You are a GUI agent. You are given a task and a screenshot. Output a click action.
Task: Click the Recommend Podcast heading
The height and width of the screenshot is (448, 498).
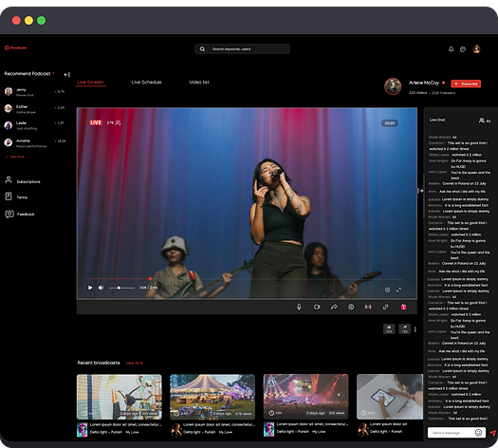[28, 74]
